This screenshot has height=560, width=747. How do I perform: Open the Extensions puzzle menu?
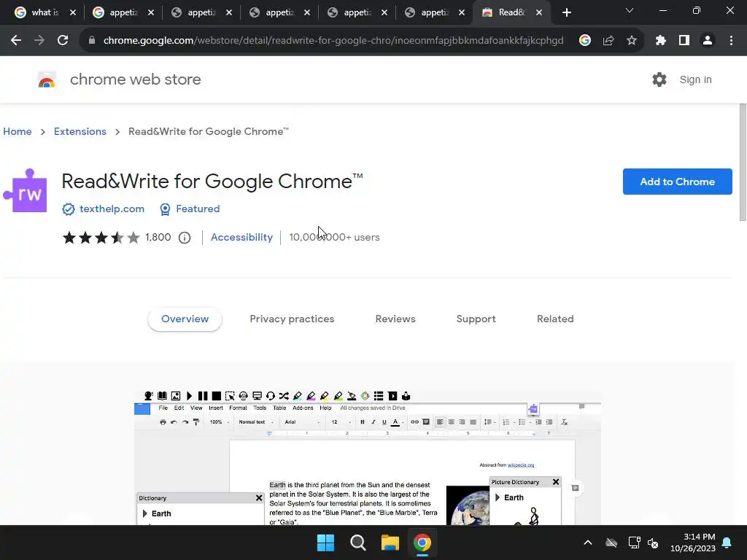(660, 41)
